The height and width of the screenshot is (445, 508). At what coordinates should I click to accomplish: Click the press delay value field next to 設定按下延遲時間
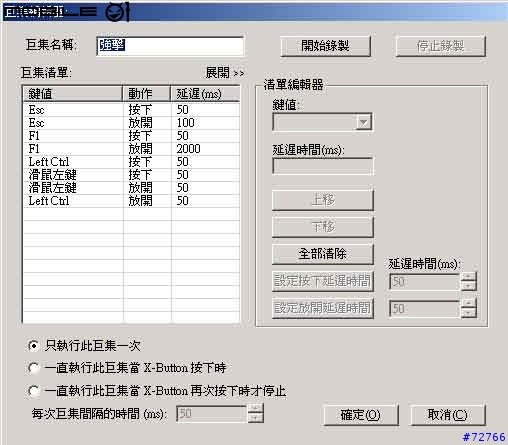point(425,282)
